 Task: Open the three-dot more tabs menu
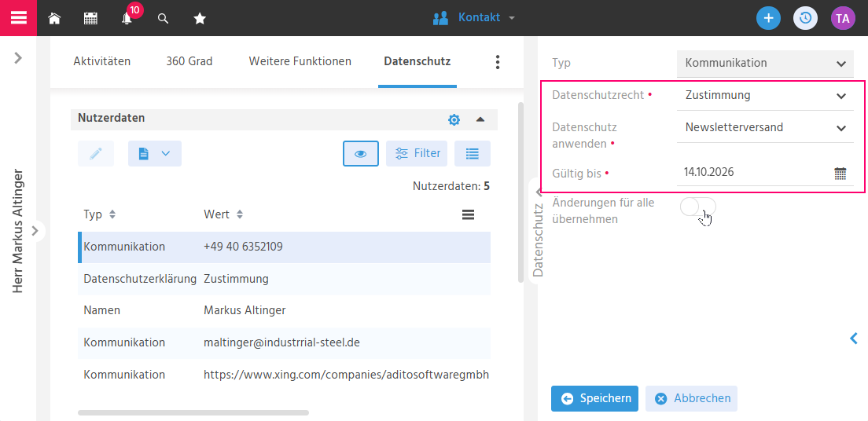(x=498, y=62)
